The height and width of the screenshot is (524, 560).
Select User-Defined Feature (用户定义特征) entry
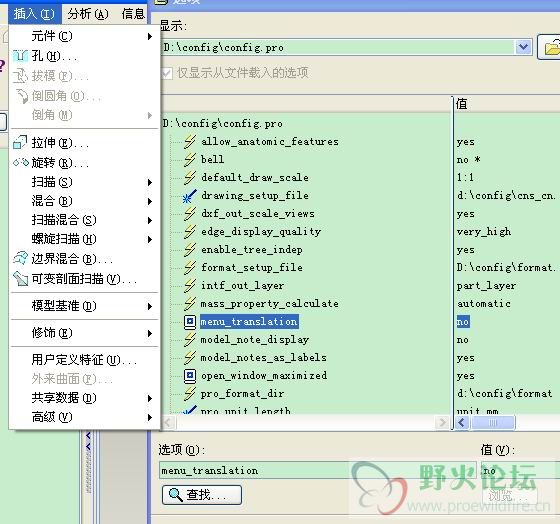[84, 360]
